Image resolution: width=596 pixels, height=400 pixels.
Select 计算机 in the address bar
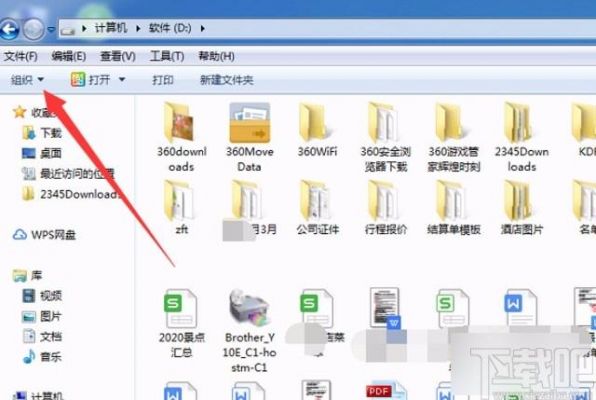(x=110, y=28)
